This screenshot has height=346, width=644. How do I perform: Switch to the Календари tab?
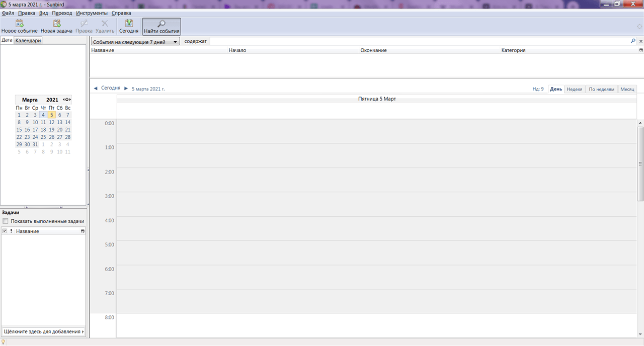click(x=28, y=41)
